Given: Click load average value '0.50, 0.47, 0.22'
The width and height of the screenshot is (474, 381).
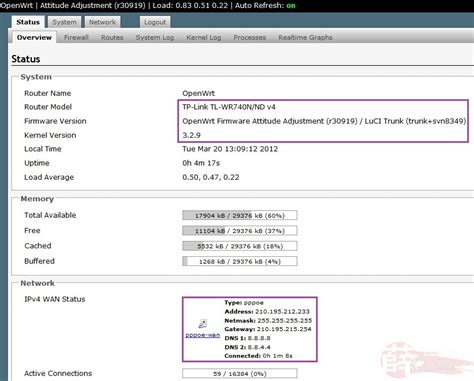Looking at the screenshot, I should coord(211,177).
